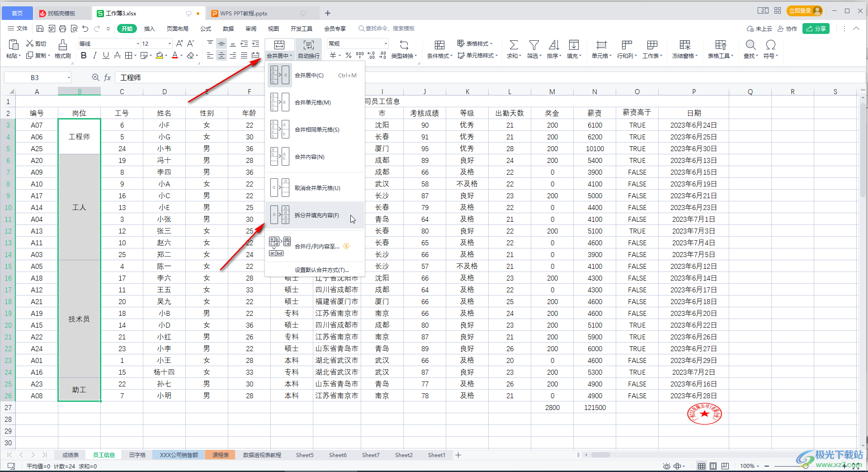Open the 插入 ribbon tab
Image resolution: width=868 pixels, height=472 pixels.
click(149, 29)
